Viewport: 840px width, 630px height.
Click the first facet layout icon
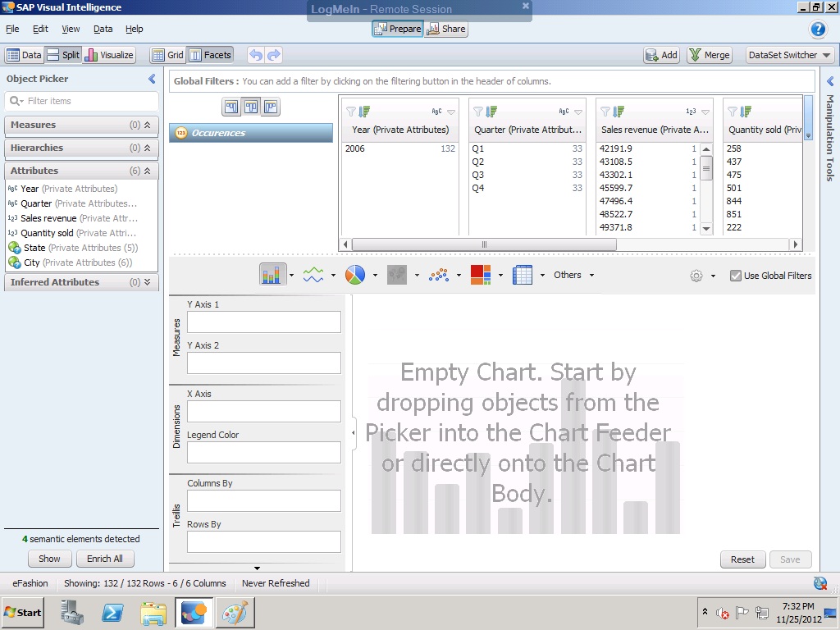click(x=231, y=107)
